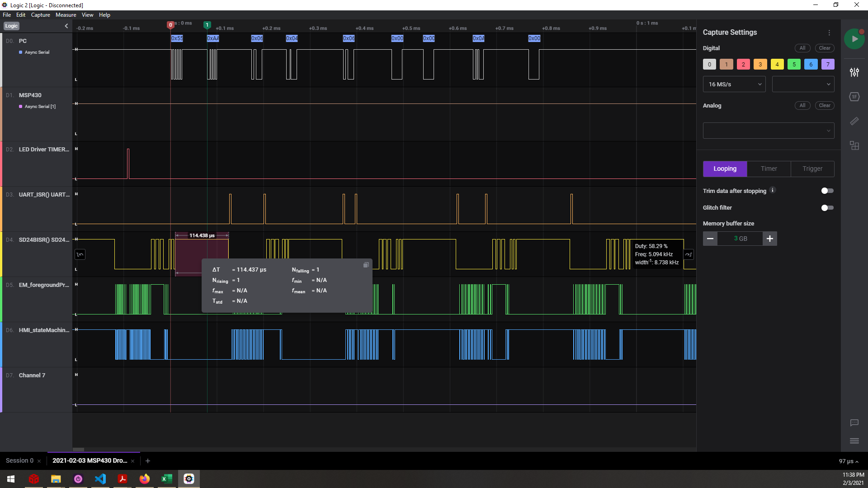Open the Extensions panel icon

click(854, 146)
